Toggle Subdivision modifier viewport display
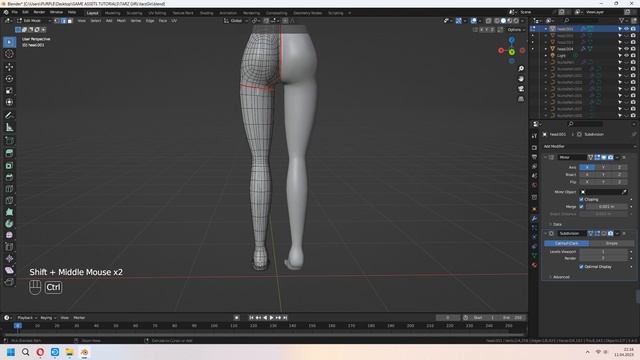 (x=604, y=233)
